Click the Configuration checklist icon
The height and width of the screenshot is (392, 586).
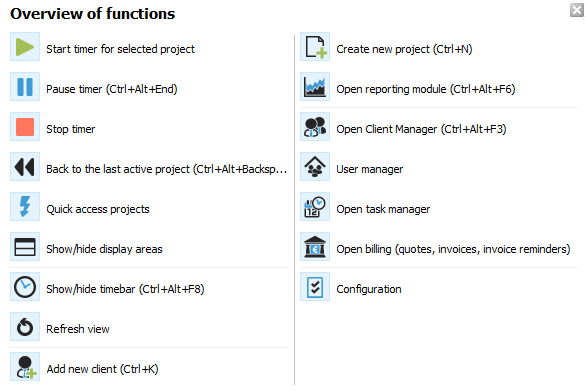coord(315,287)
